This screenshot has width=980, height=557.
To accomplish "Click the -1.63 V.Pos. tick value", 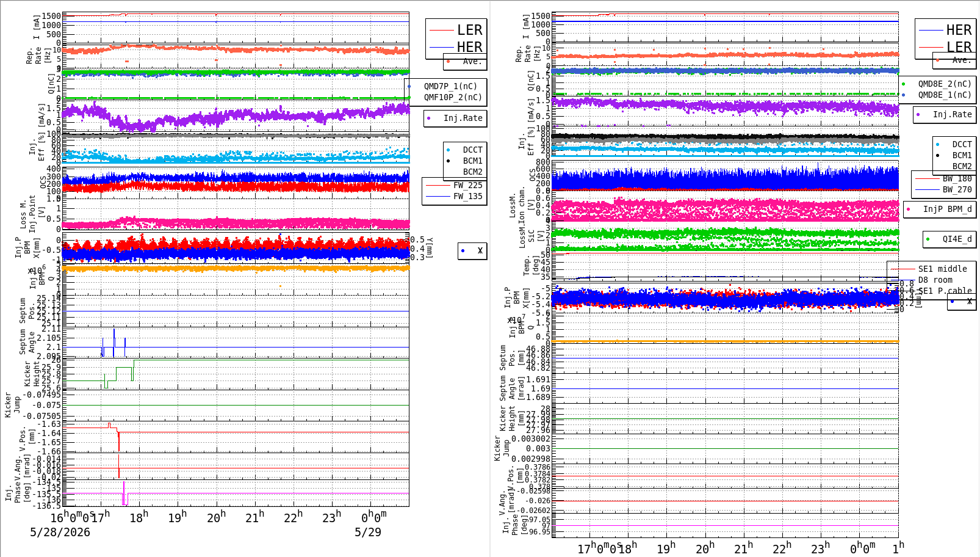I will point(49,424).
